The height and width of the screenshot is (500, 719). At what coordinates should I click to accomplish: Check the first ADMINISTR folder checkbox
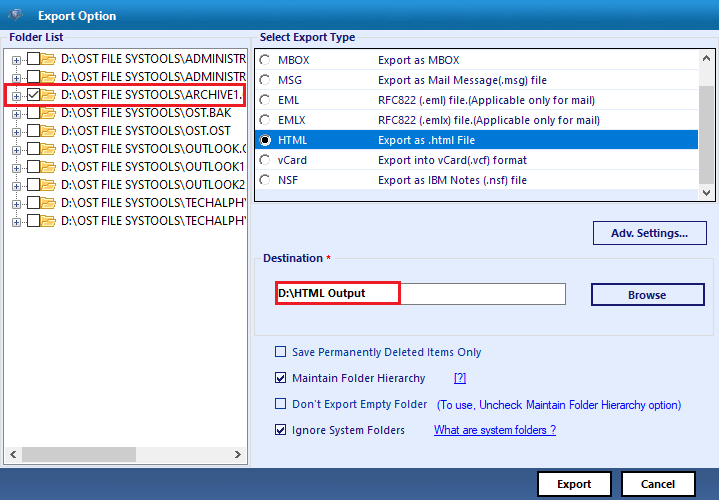pos(33,59)
